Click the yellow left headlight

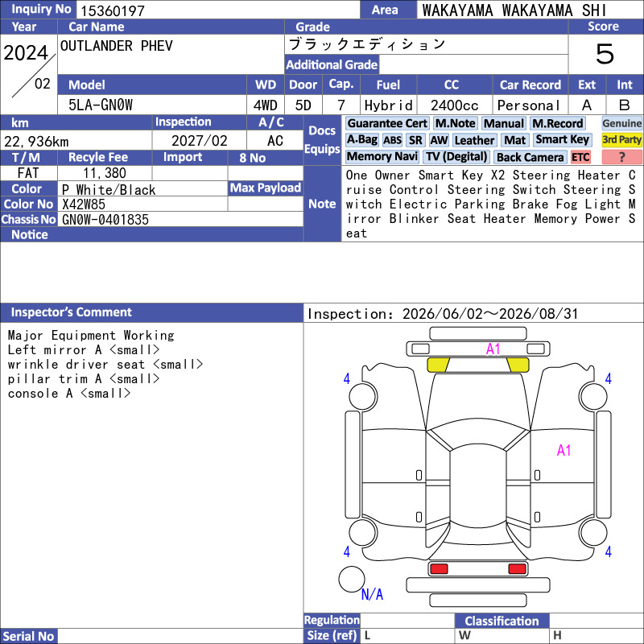click(x=438, y=365)
